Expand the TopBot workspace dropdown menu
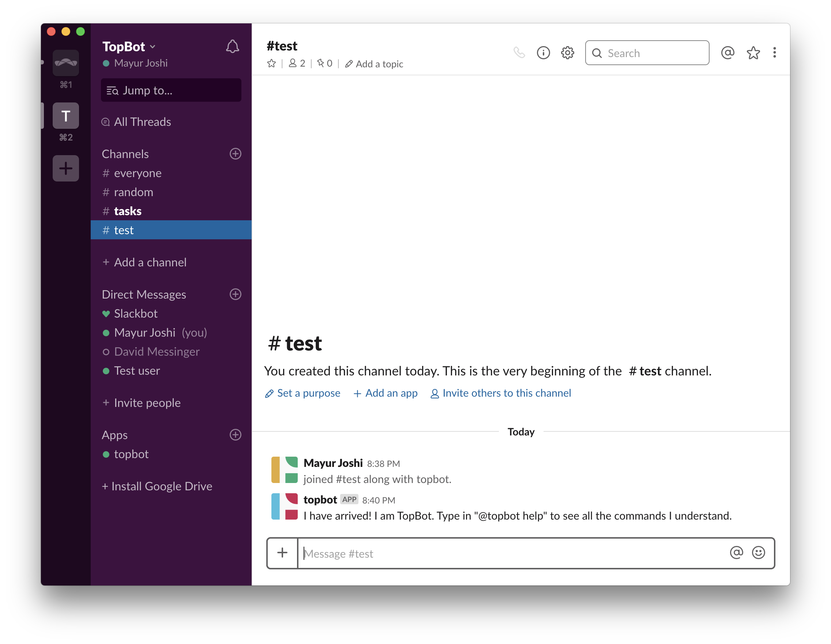The image size is (831, 644). (x=129, y=46)
